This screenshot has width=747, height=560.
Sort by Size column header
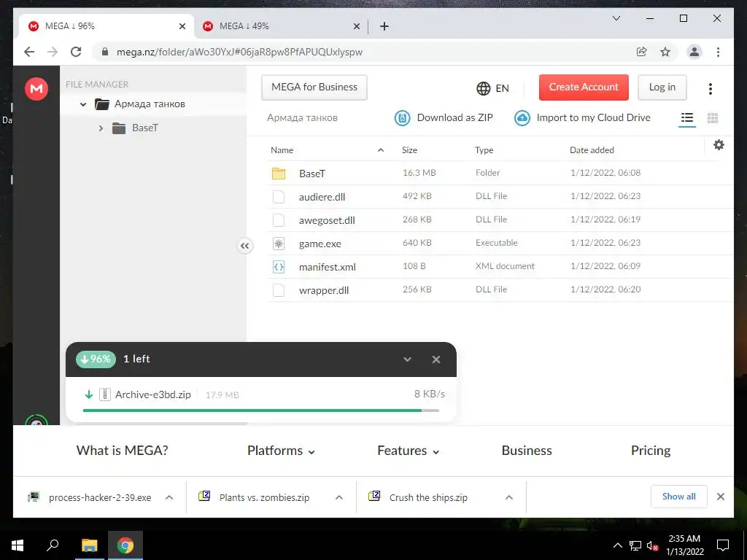409,150
